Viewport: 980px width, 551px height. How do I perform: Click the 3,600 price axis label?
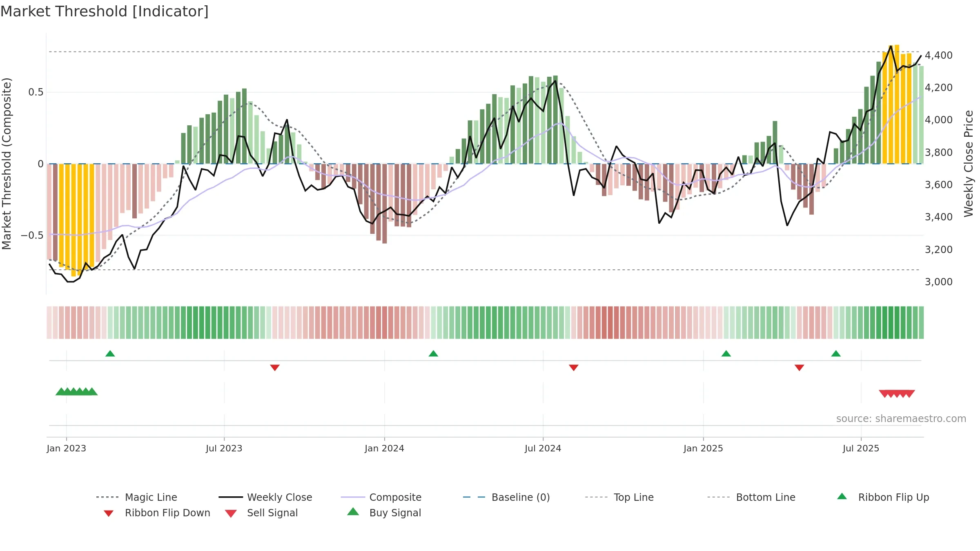[939, 185]
